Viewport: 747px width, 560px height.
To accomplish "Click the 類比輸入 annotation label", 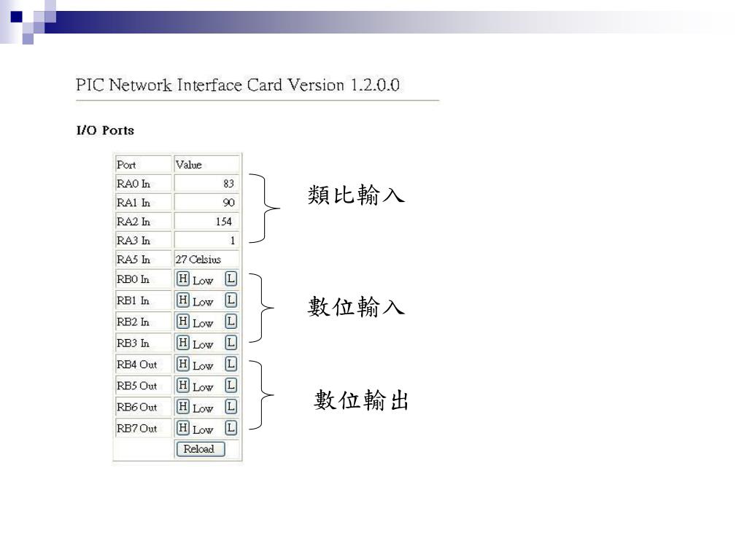I will pyautogui.click(x=356, y=195).
